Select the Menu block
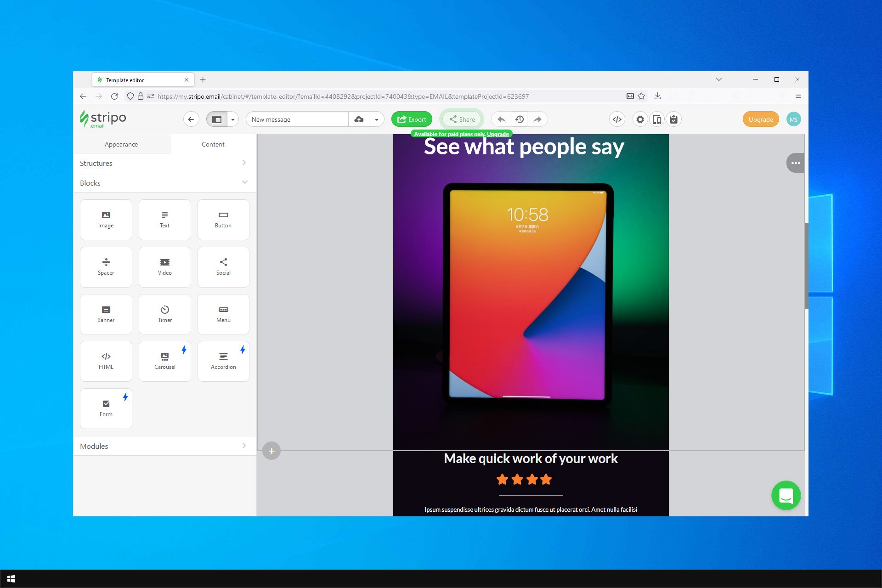 coord(223,314)
